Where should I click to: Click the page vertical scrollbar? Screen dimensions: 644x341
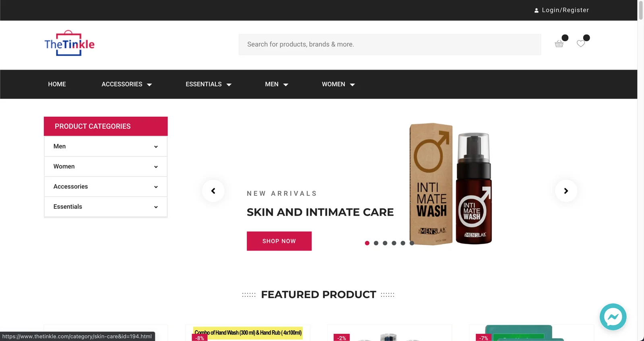(641, 170)
